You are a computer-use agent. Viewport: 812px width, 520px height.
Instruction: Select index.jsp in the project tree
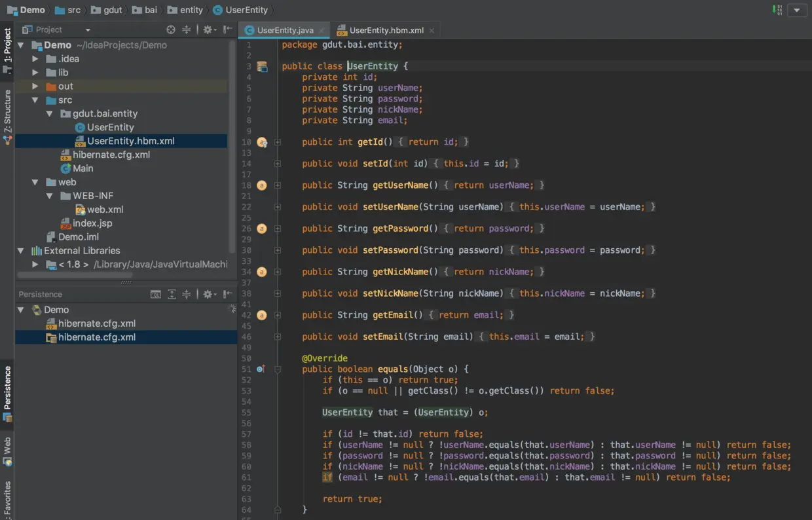tap(92, 223)
